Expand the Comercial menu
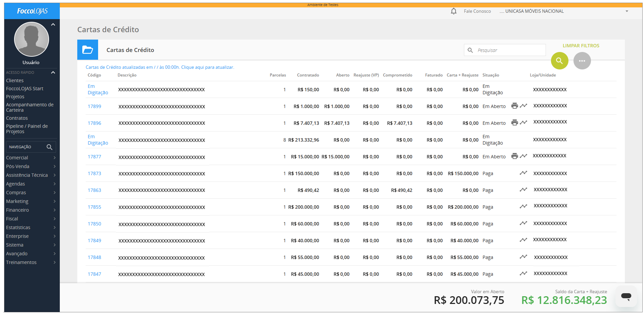Image resolution: width=644 pixels, height=314 pixels. (x=31, y=158)
